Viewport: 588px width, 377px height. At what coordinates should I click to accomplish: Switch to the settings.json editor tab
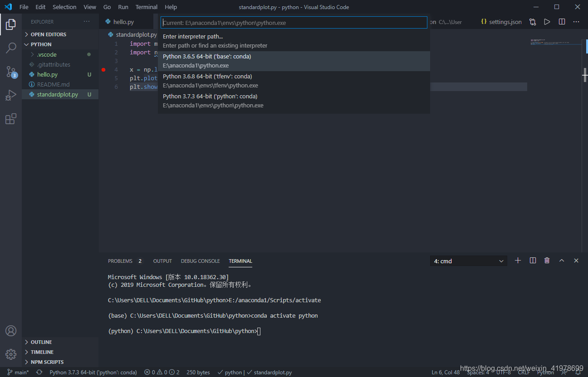pos(501,22)
